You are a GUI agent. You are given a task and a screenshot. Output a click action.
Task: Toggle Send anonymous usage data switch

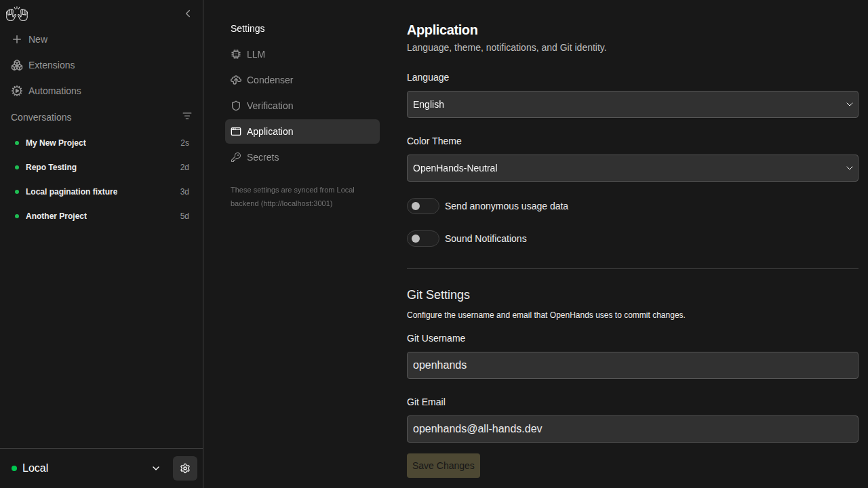tap(423, 206)
